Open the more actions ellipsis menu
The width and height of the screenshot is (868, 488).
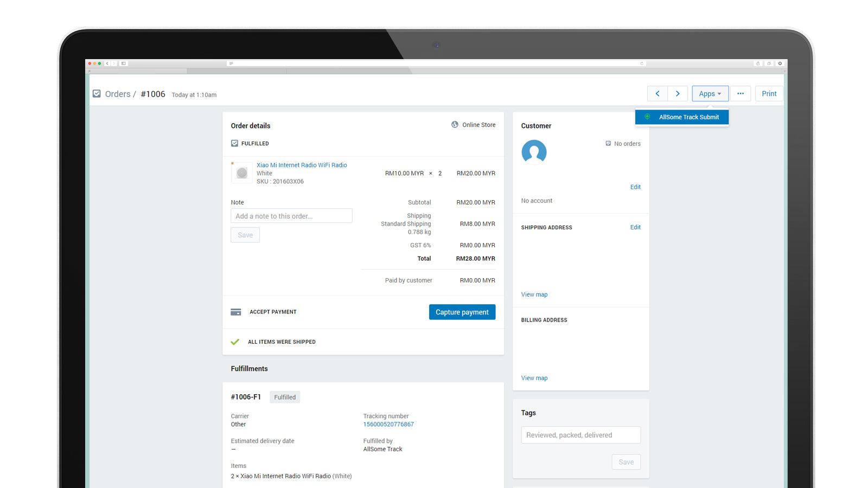click(x=741, y=93)
